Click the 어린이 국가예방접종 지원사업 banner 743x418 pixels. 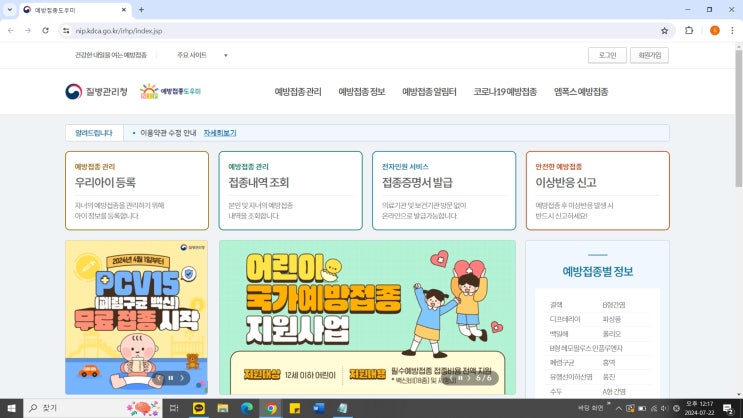point(367,317)
